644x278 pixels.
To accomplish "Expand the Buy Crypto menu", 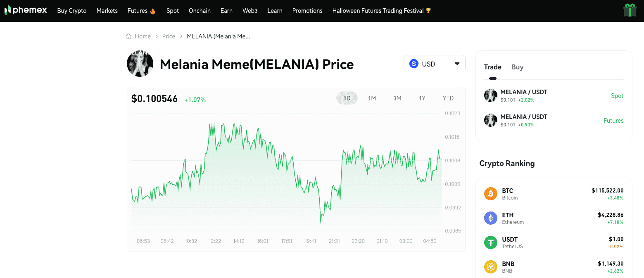I will point(72,11).
